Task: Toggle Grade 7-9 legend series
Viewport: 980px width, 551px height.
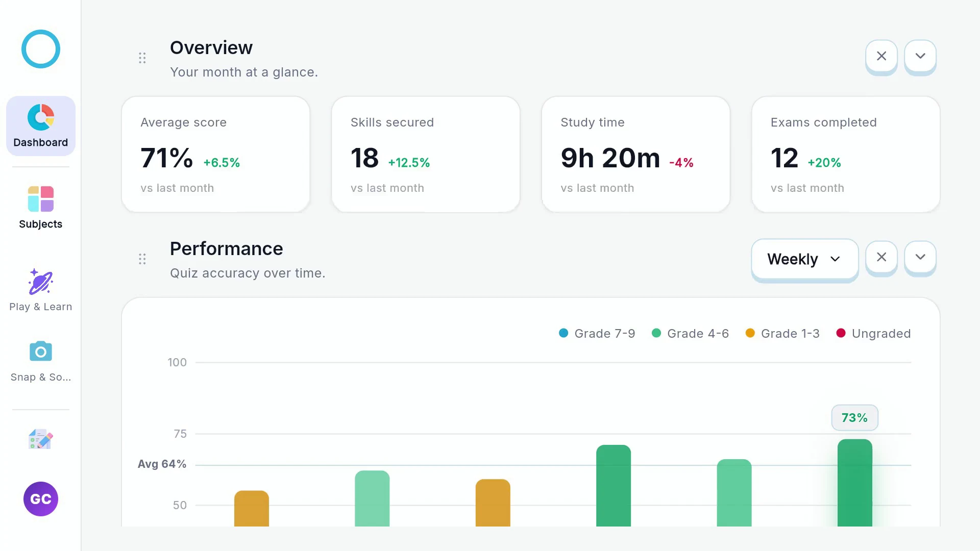Action: pos(597,334)
